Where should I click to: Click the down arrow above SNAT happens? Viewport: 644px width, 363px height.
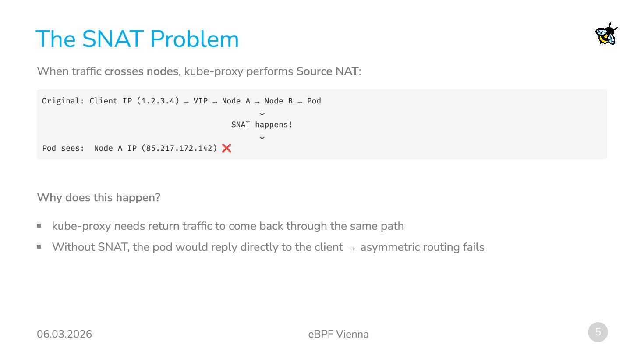point(262,113)
